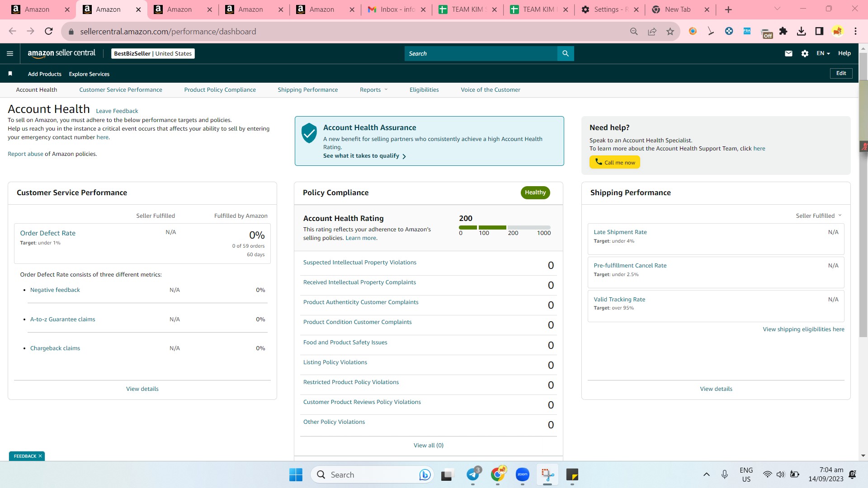Switch to the Gmail Inbox tab
The width and height of the screenshot is (868, 488).
tap(396, 9)
